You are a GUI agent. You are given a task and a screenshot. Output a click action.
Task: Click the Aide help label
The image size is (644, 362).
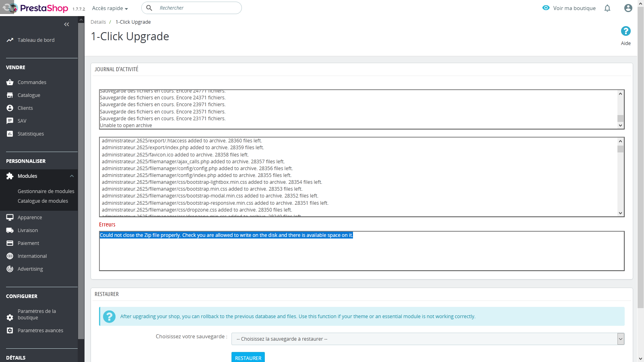pos(626,43)
